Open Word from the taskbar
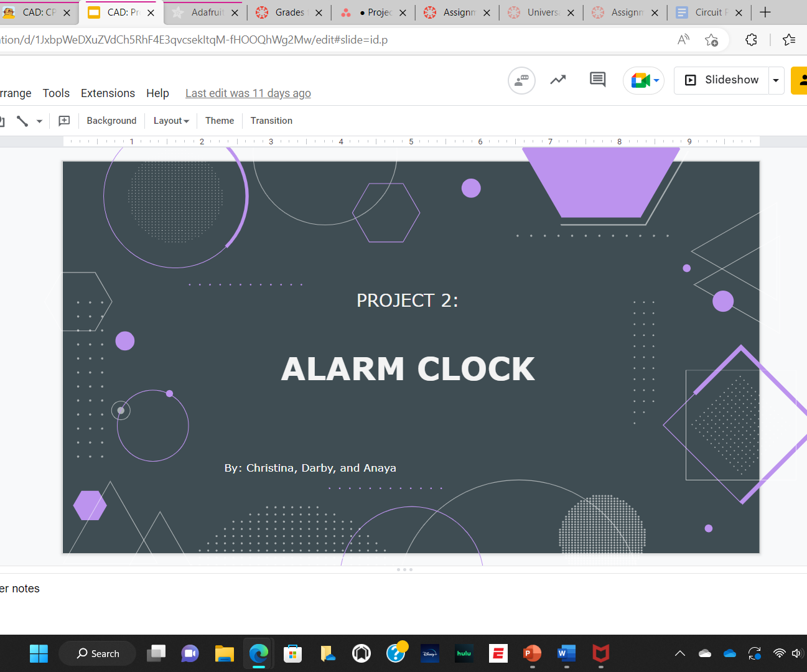The image size is (807, 672). coord(566,653)
